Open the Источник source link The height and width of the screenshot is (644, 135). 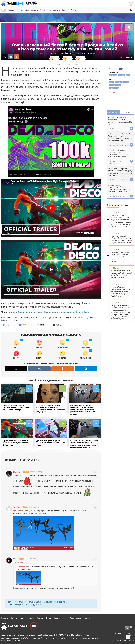[112, 92]
